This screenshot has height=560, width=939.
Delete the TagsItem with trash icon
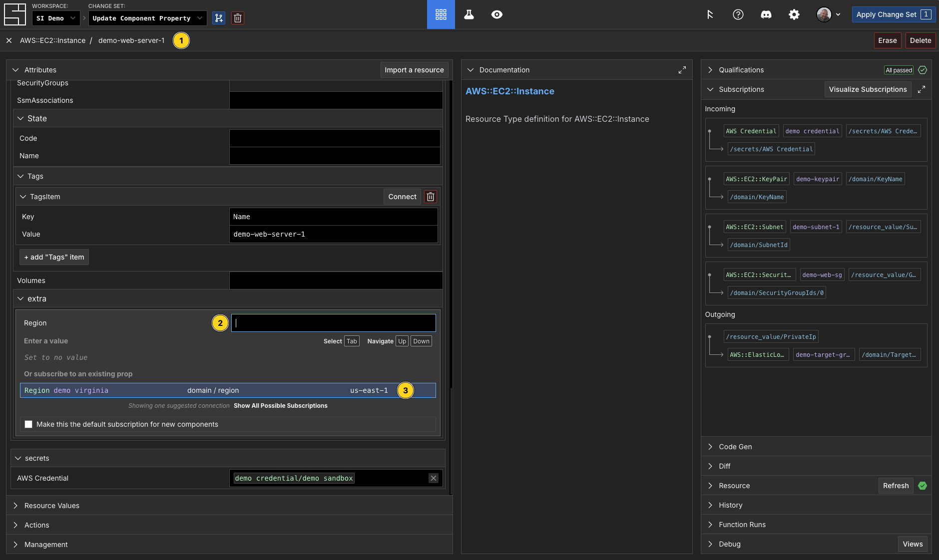click(x=430, y=197)
